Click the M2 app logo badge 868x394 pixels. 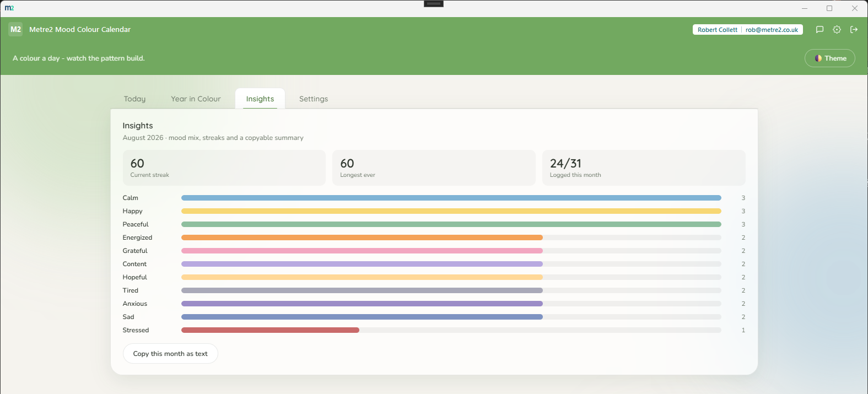pyautogui.click(x=15, y=29)
